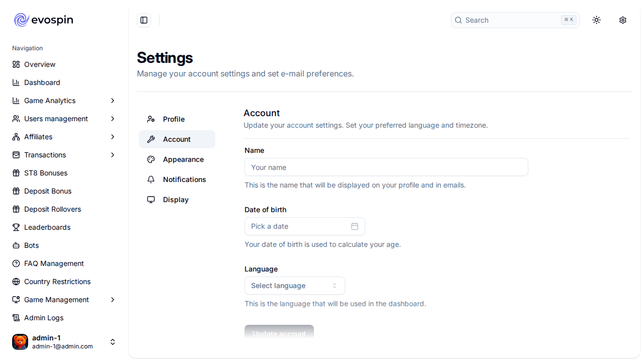
Task: Click the Navigation section label
Action: pos(28,48)
